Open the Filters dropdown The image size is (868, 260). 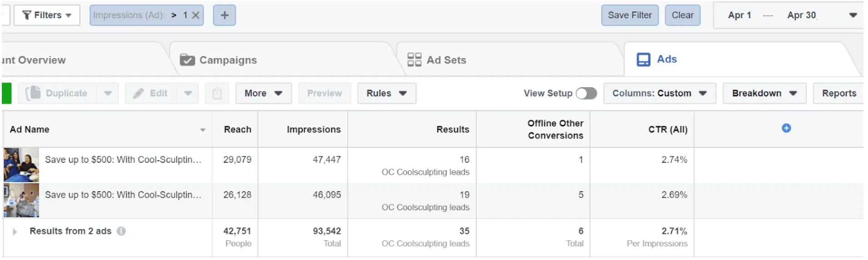(x=47, y=15)
